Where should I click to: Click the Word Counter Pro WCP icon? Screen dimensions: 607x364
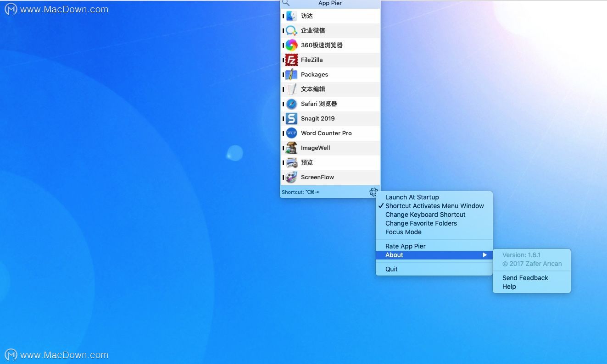[291, 133]
